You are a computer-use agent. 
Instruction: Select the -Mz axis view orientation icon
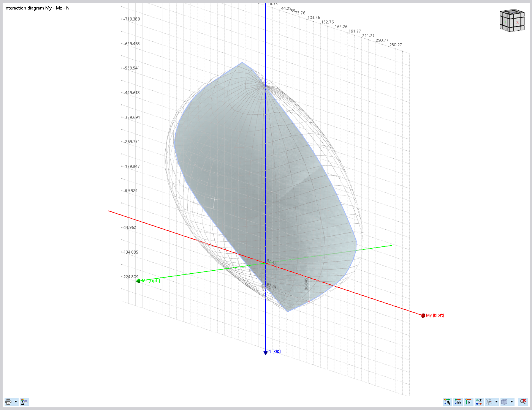(x=458, y=402)
